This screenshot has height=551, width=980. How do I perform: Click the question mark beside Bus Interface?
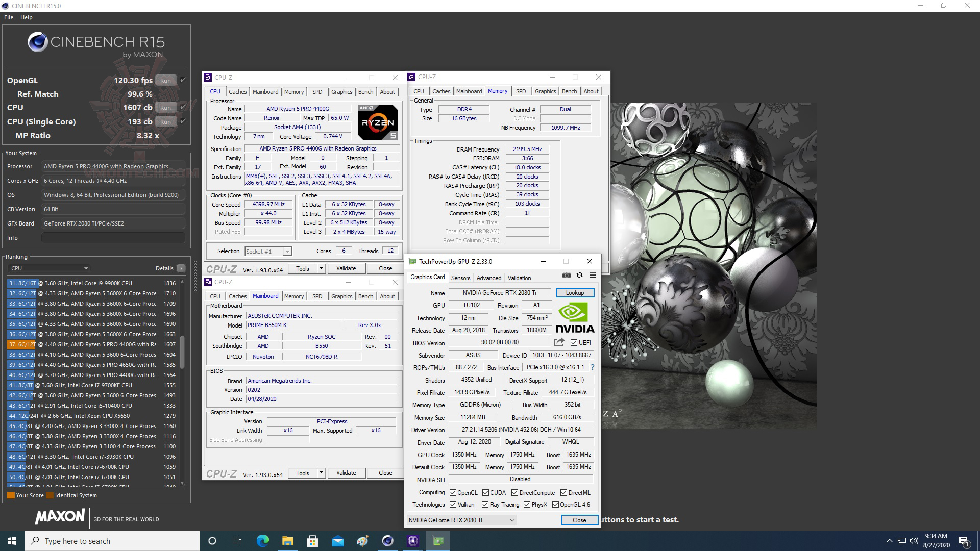(x=592, y=367)
